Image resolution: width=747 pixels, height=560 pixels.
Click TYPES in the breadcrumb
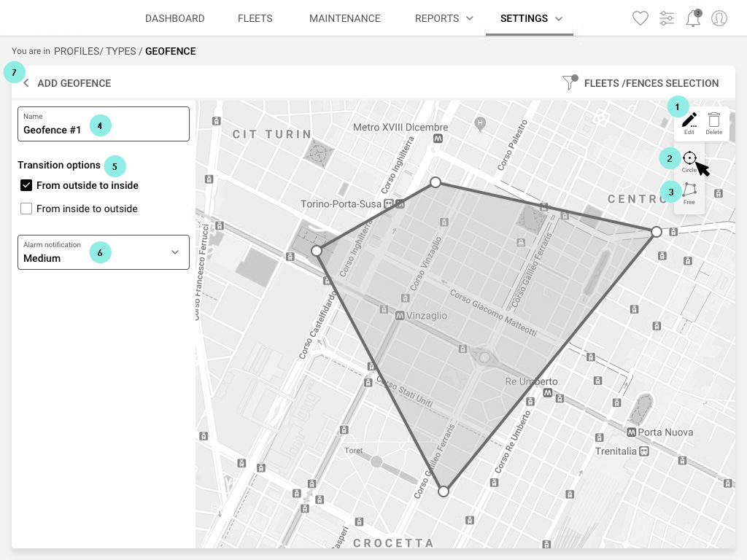[121, 52]
